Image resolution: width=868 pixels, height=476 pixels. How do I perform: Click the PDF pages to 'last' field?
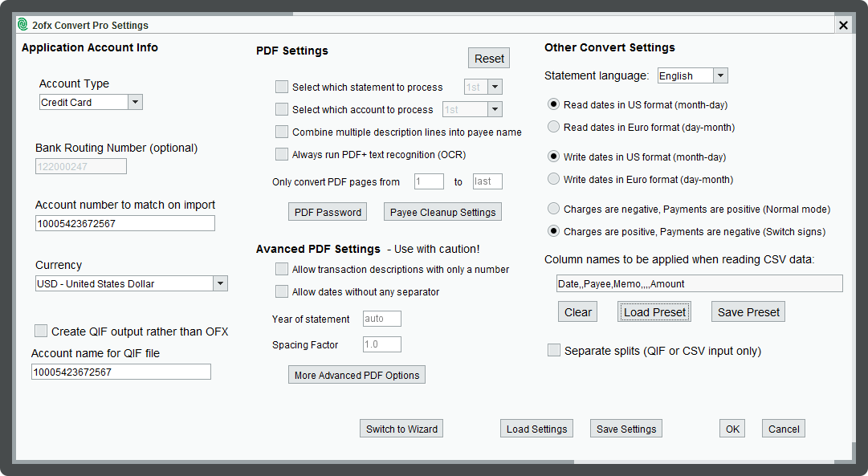coord(487,181)
